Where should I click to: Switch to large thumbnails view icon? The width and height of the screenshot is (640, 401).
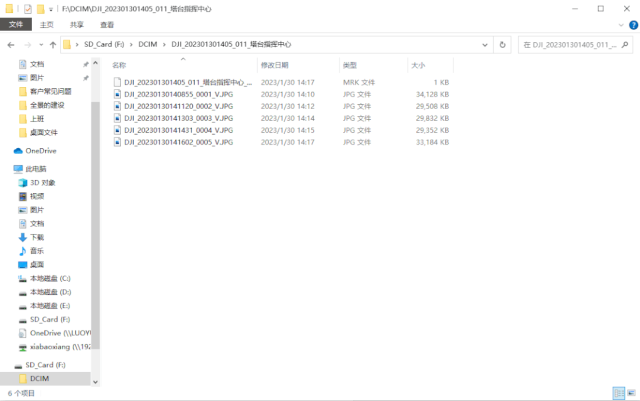pyautogui.click(x=631, y=393)
